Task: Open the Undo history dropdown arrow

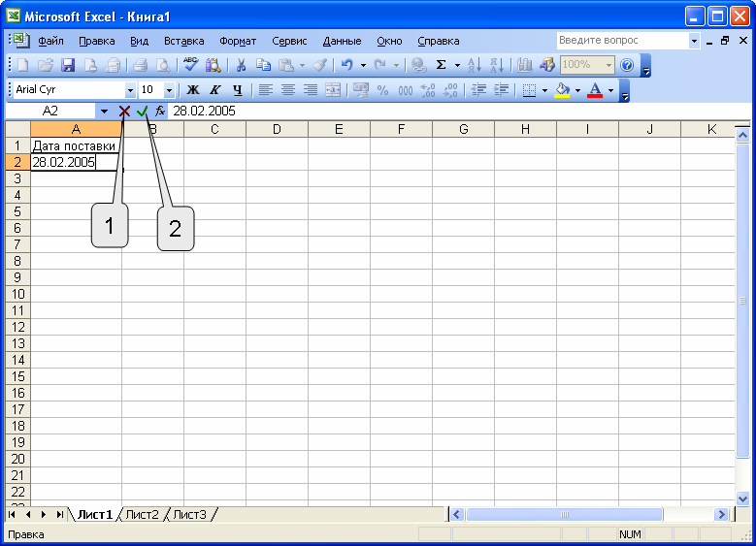Action: (x=363, y=65)
